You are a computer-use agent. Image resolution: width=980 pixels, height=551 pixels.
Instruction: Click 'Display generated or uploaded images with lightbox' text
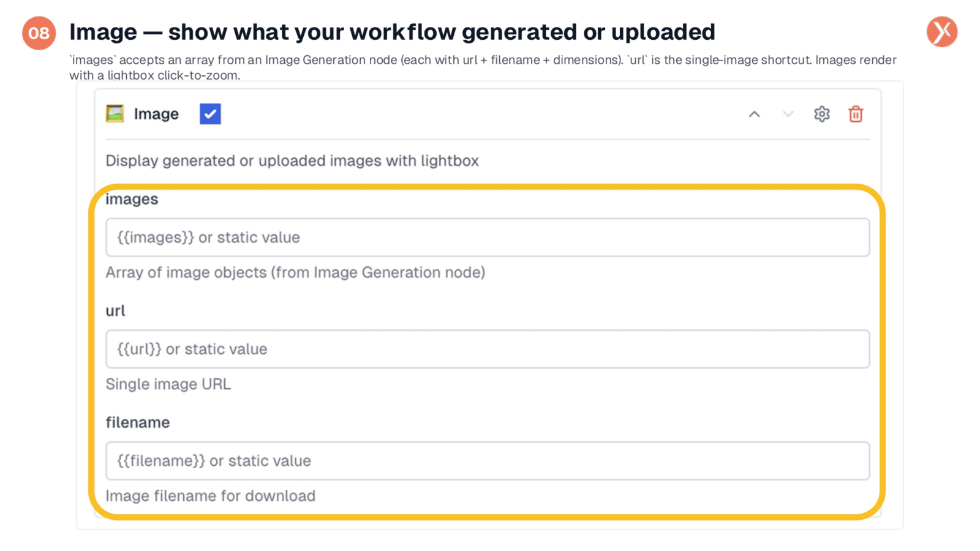click(292, 161)
